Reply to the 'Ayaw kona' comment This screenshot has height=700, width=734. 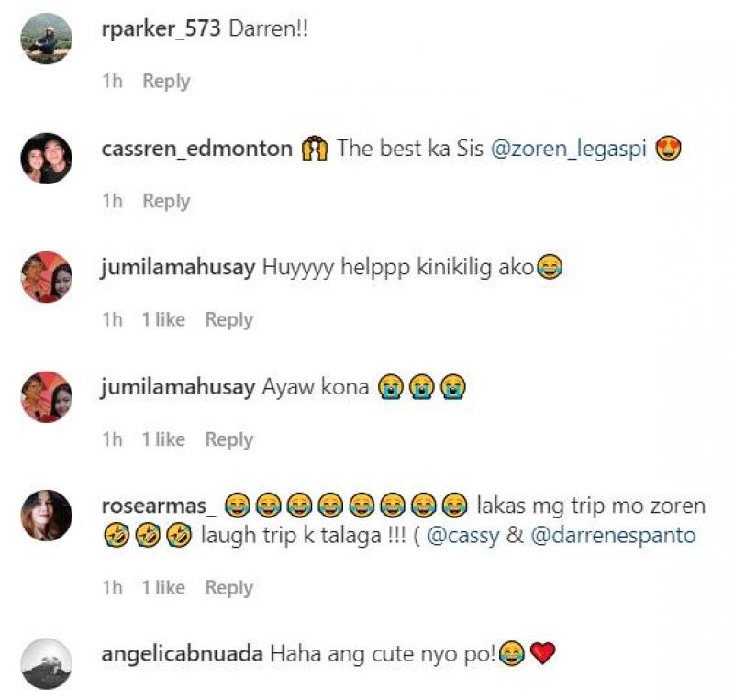(x=229, y=440)
